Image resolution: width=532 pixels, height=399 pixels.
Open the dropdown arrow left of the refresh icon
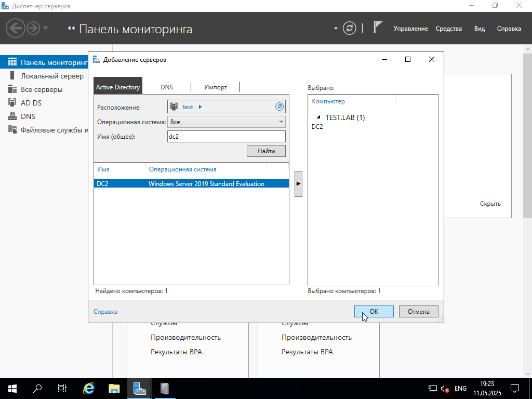click(x=336, y=29)
